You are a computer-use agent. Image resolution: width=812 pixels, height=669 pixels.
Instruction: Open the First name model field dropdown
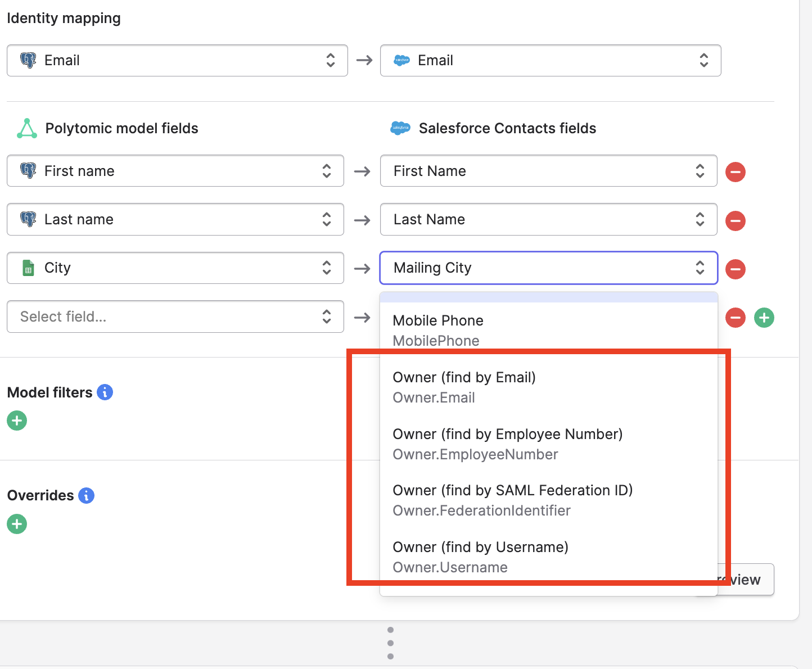point(175,171)
